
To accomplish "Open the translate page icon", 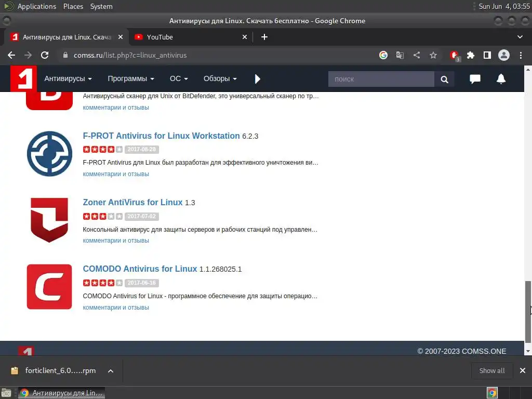I will [400, 55].
